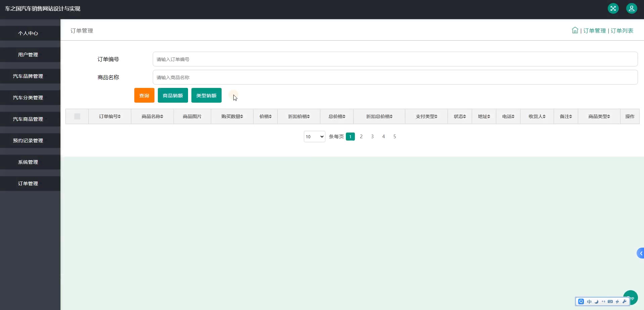This screenshot has width=644, height=310.
Task: Sort table by 商品类型 column
Action: pyautogui.click(x=599, y=116)
